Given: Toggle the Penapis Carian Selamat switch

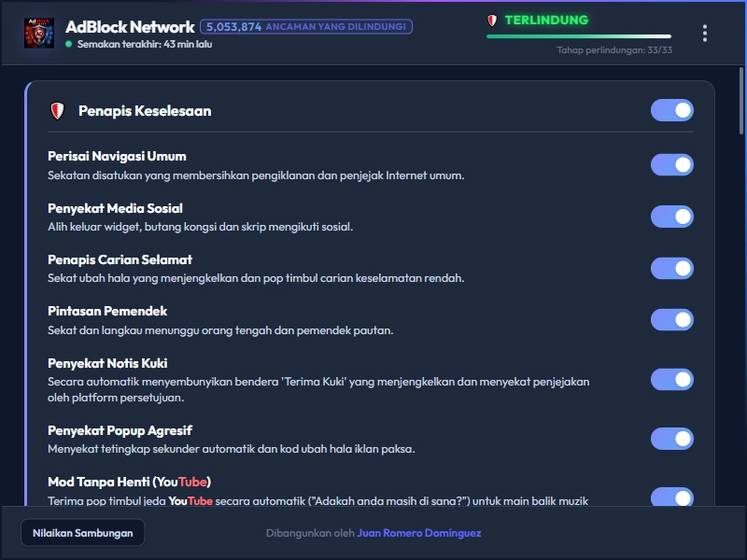Looking at the screenshot, I should 671,269.
